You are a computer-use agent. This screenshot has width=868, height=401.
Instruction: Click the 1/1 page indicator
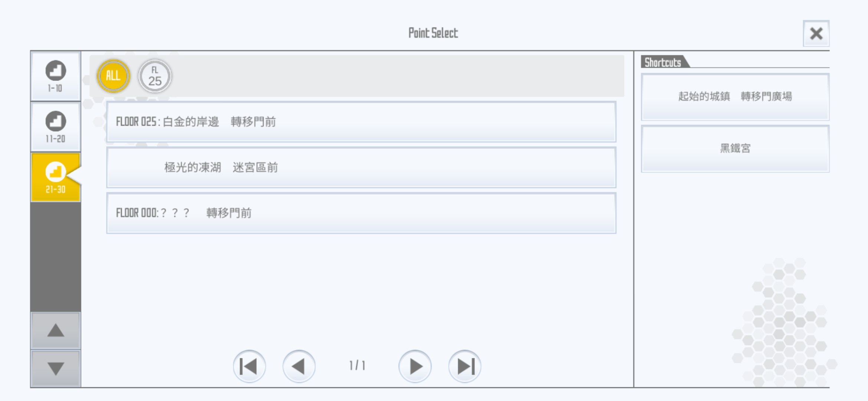coord(357,366)
